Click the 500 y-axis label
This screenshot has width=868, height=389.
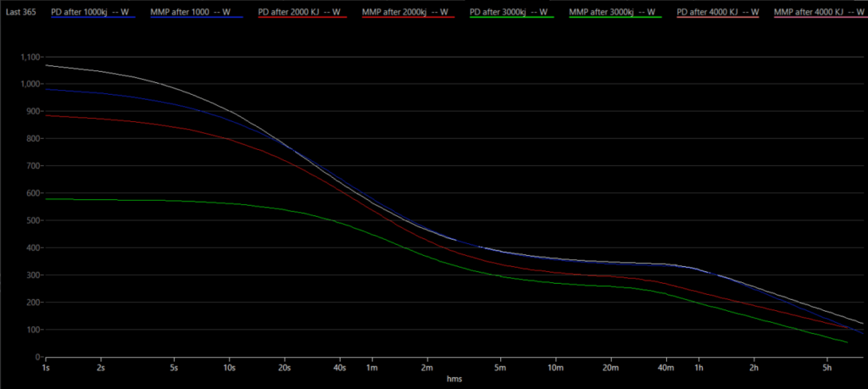(x=33, y=221)
